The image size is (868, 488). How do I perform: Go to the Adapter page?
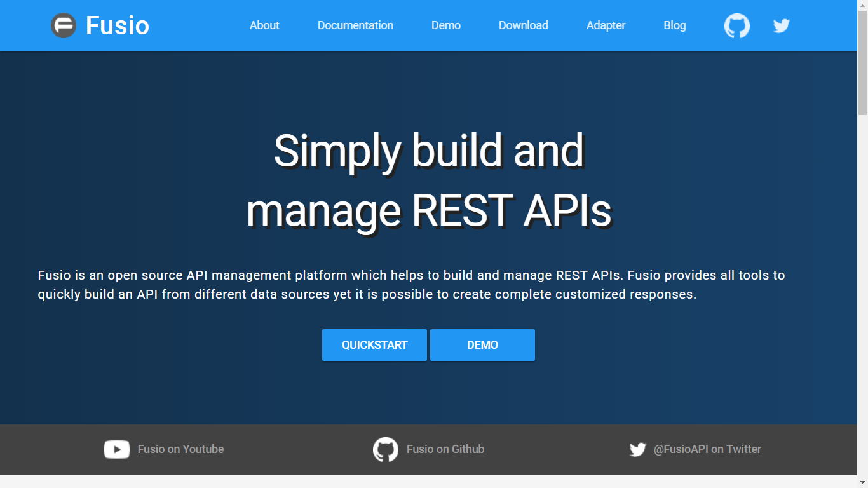[x=606, y=25]
